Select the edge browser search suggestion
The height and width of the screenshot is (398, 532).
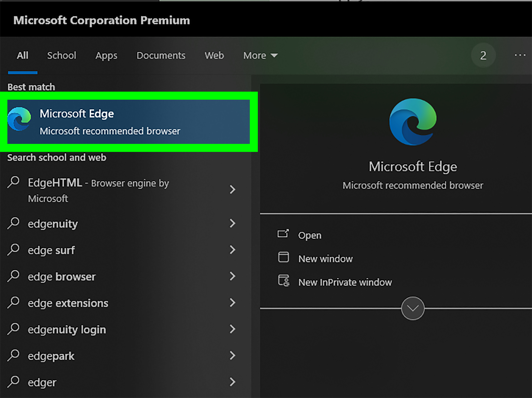point(62,276)
